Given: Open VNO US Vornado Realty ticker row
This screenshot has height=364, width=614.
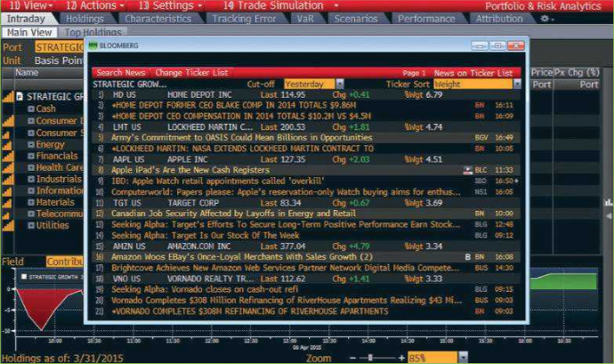Looking at the screenshot, I should click(307, 279).
